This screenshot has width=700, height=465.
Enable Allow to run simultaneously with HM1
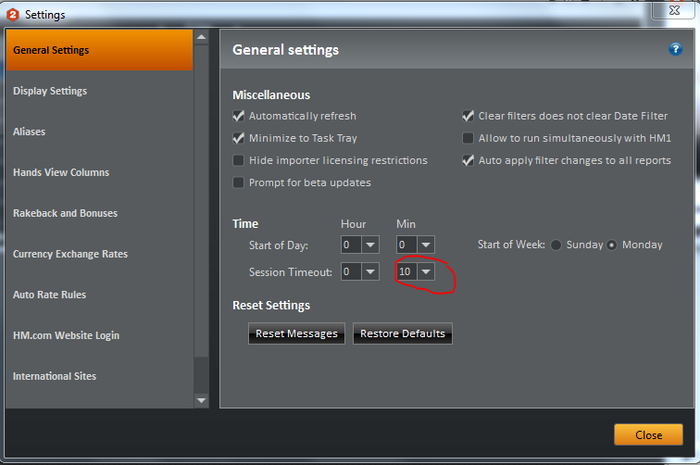pyautogui.click(x=468, y=138)
